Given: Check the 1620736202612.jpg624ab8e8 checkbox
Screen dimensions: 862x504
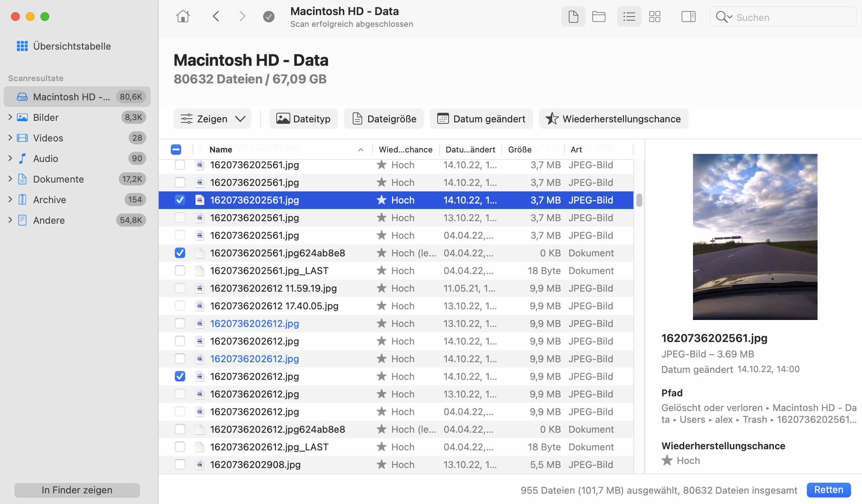Looking at the screenshot, I should click(x=180, y=429).
